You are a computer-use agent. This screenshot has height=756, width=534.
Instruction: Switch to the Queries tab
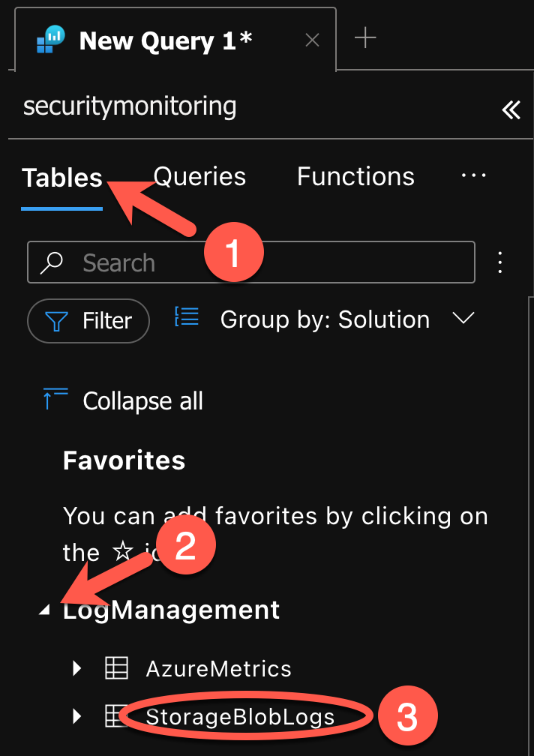(199, 176)
